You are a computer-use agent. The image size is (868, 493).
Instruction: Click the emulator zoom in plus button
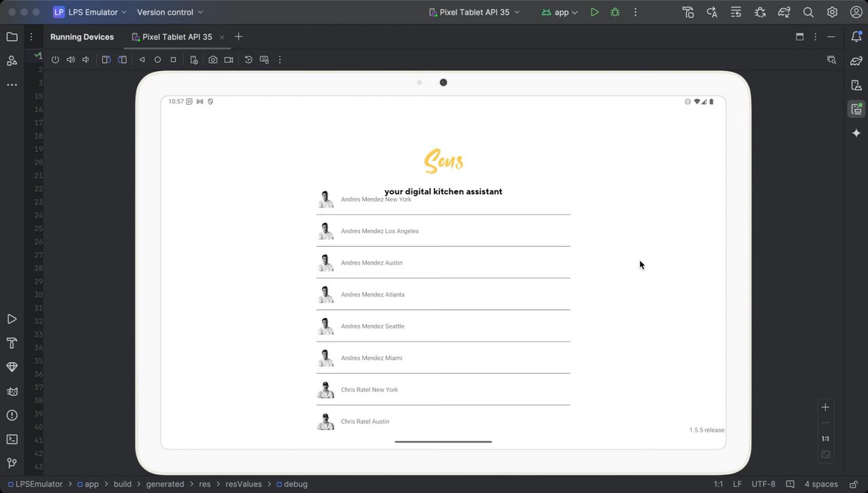825,407
